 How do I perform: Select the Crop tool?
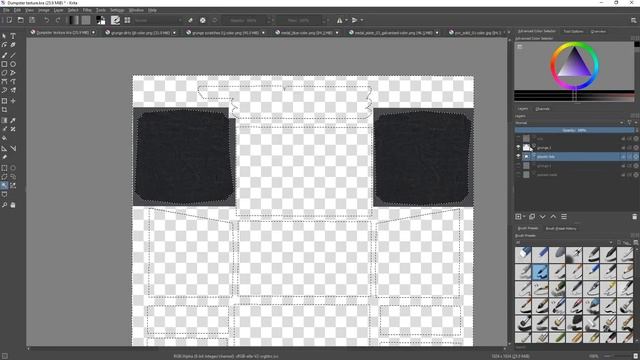click(4, 110)
